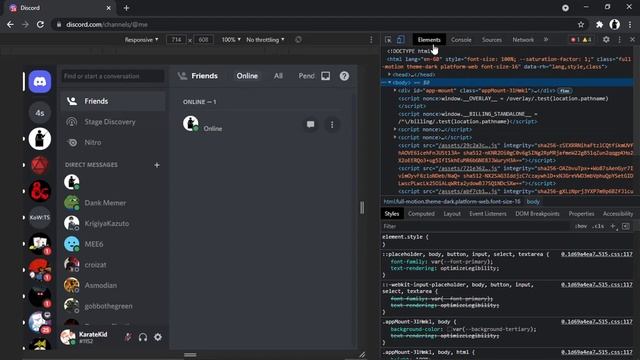Toggle the .cls class editor button
The height and width of the screenshot is (360, 640).
coord(598,226)
